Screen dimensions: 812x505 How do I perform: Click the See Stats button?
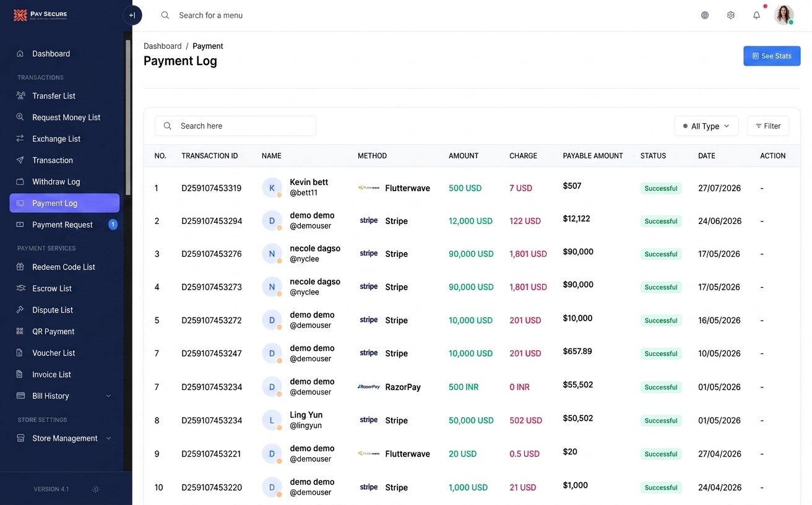point(772,56)
